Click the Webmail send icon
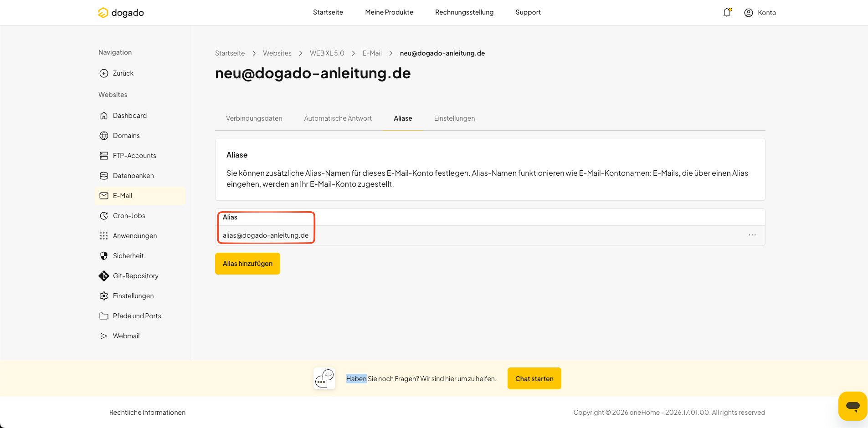The image size is (868, 428). [x=104, y=336]
